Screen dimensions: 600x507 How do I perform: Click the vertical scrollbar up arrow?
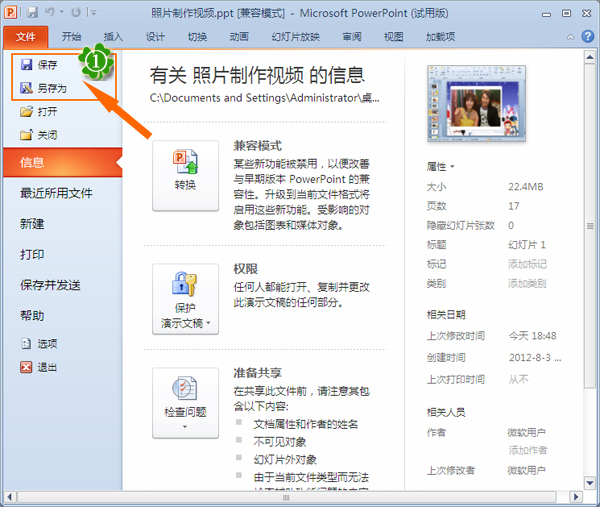pos(590,58)
